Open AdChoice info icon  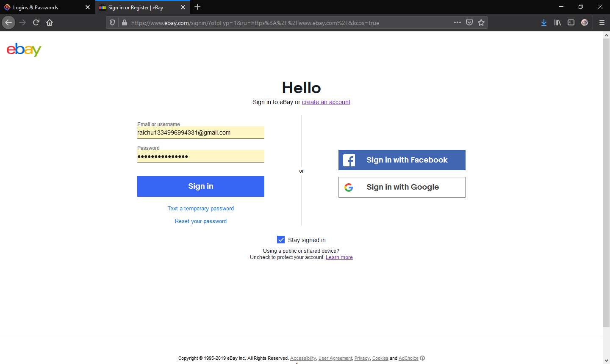(x=422, y=358)
